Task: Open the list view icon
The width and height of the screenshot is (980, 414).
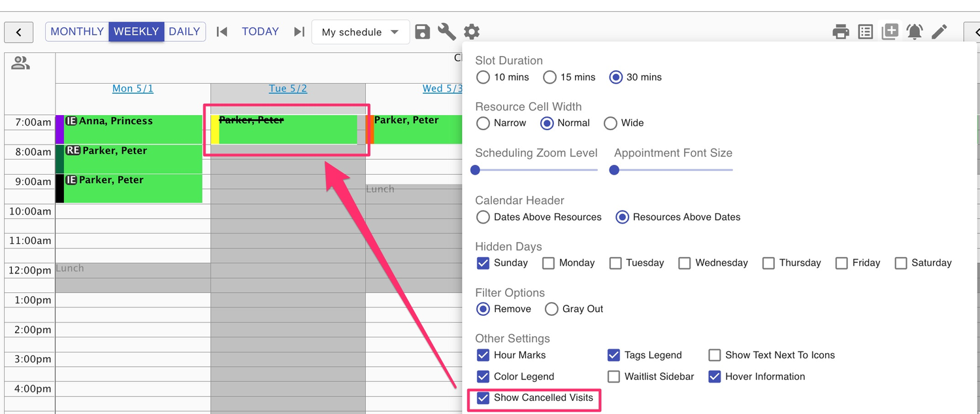Action: pyautogui.click(x=866, y=31)
